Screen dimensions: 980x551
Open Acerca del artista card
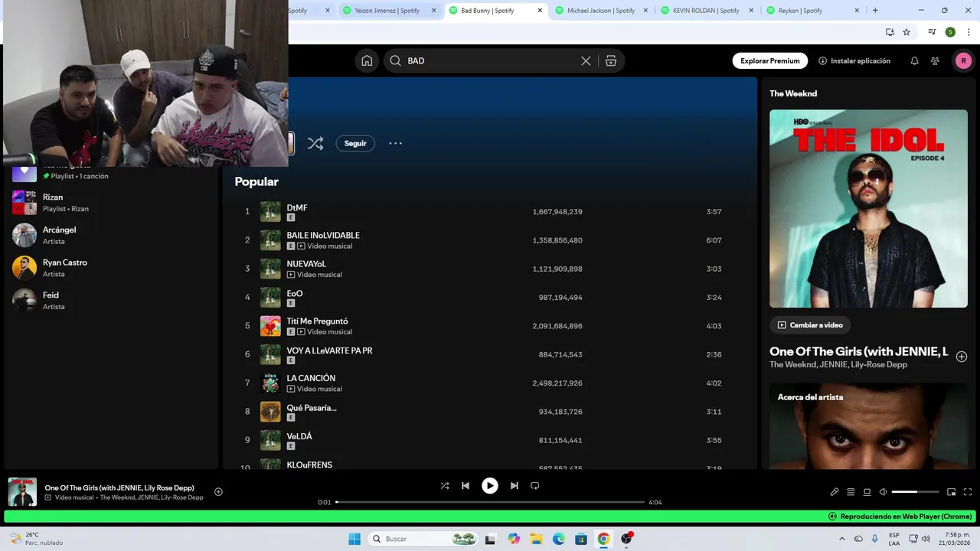pyautogui.click(x=868, y=425)
